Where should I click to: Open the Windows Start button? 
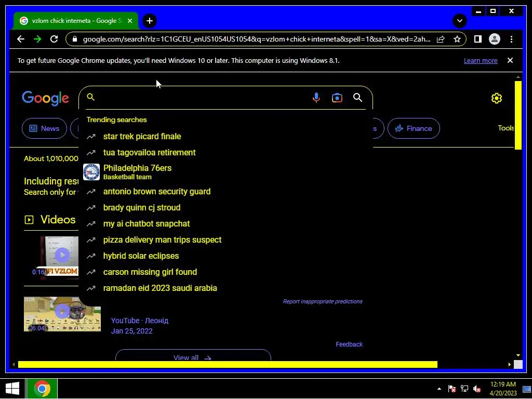tap(12, 389)
